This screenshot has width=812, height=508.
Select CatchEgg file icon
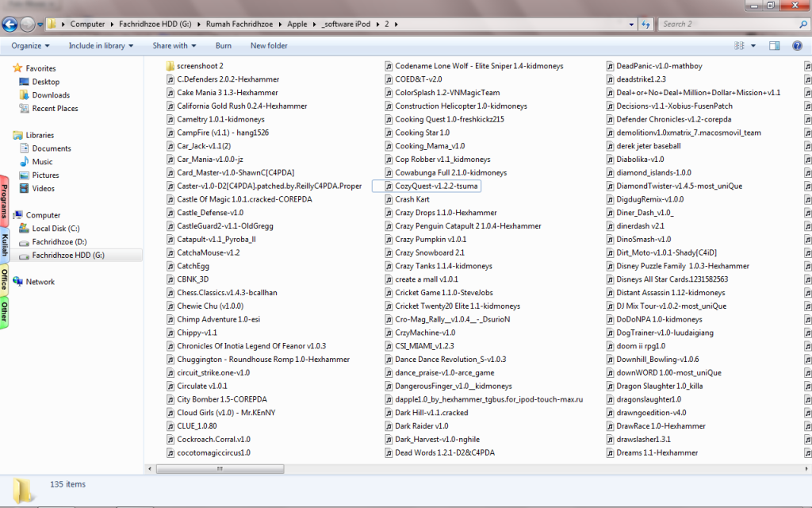point(170,267)
